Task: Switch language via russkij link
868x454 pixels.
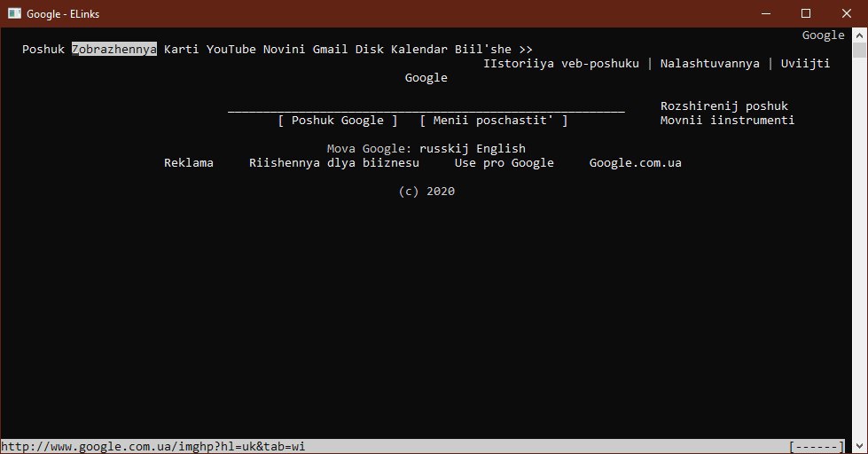Action: tap(444, 148)
